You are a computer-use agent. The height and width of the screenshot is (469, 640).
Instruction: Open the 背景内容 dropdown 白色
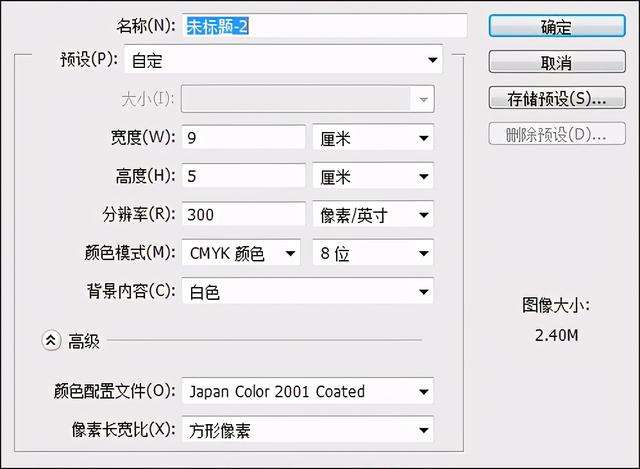click(308, 291)
